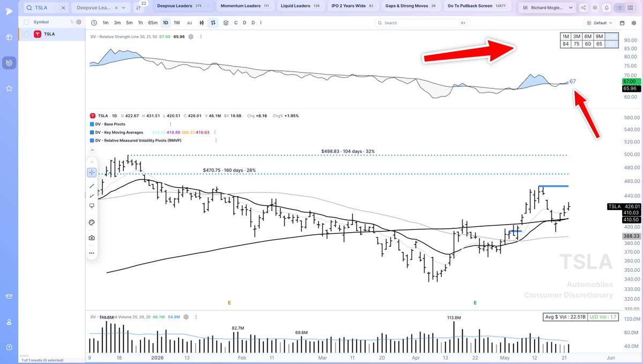Select the 1W timeframe

pyautogui.click(x=177, y=23)
